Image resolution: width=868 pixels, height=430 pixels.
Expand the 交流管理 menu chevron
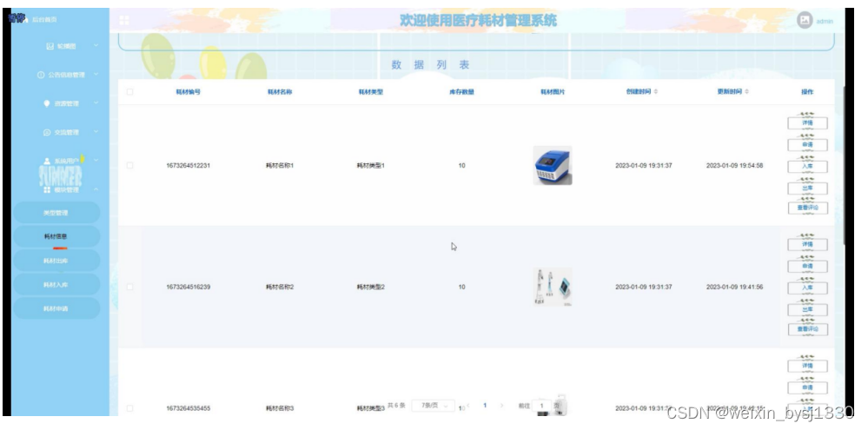96,132
